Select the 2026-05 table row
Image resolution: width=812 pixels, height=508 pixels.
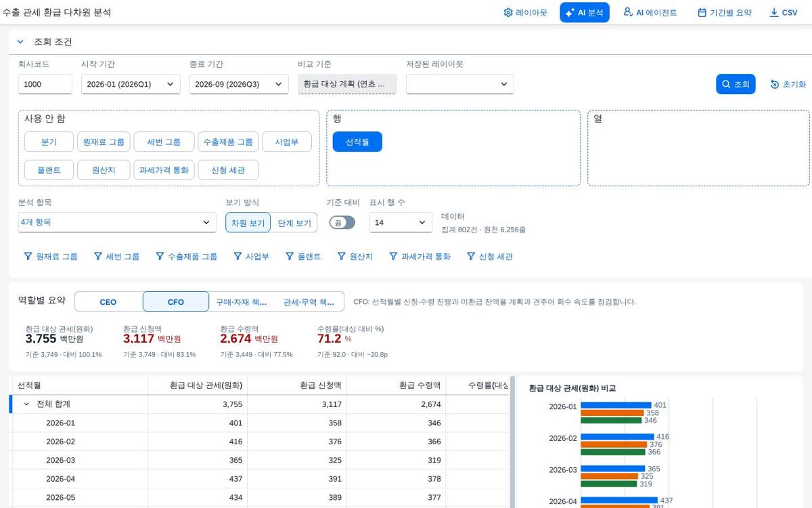[x=260, y=498]
